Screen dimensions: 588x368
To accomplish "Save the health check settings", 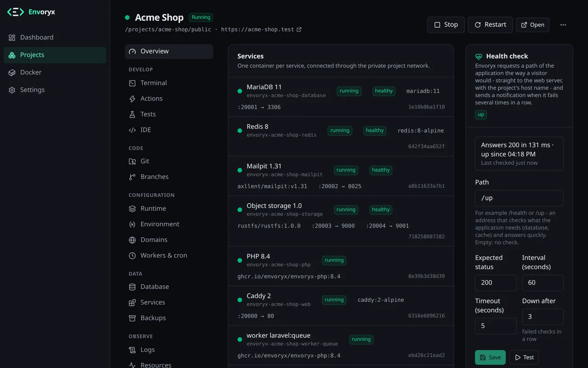I will click(x=490, y=357).
